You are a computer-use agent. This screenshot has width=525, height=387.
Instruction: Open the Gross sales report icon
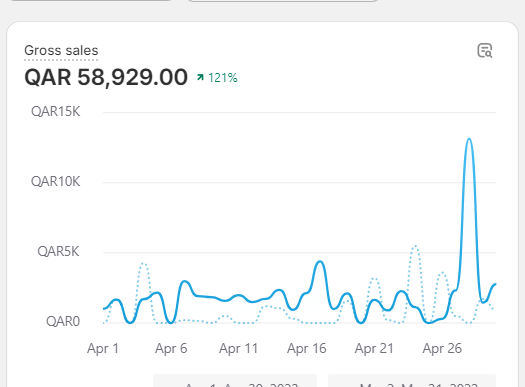coord(484,51)
